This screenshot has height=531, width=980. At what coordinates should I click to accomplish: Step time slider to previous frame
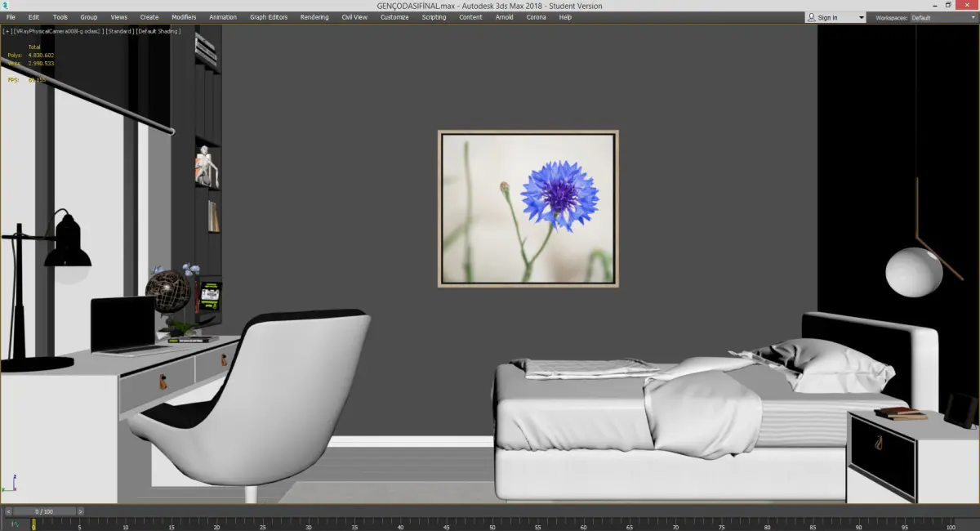[x=8, y=511]
